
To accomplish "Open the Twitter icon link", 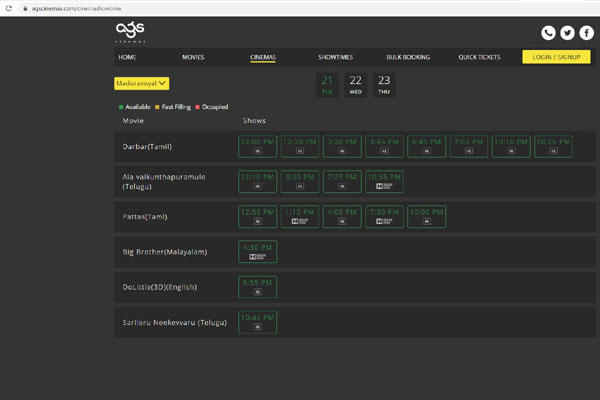I will [x=567, y=33].
